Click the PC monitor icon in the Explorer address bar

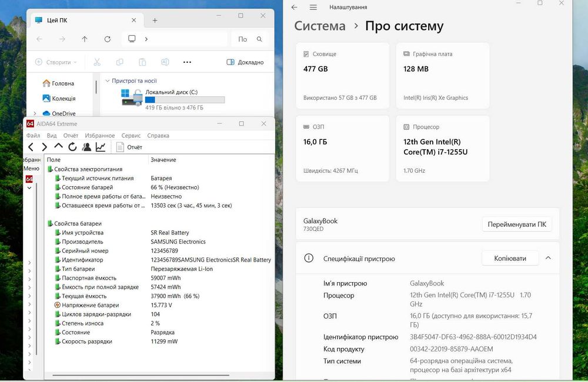click(132, 39)
